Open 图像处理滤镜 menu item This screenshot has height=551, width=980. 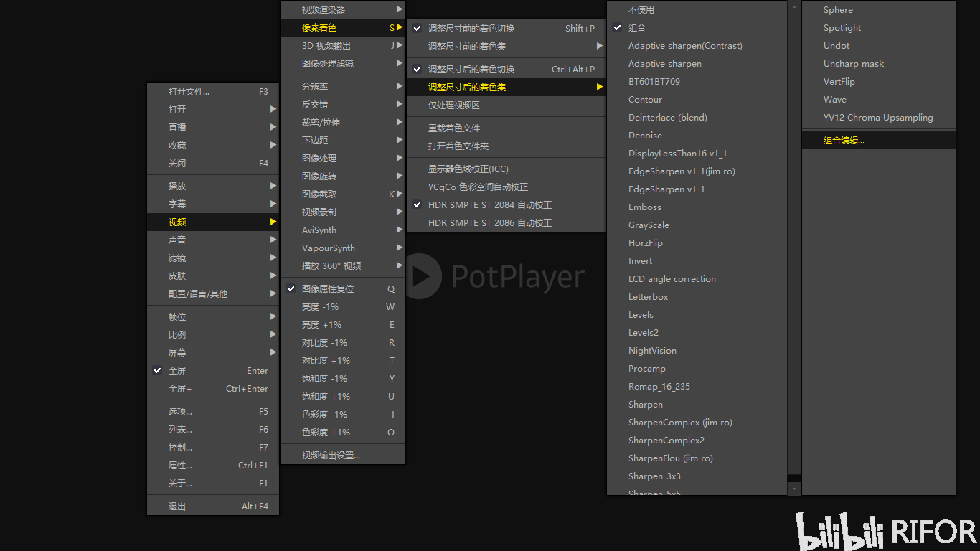[x=343, y=64]
